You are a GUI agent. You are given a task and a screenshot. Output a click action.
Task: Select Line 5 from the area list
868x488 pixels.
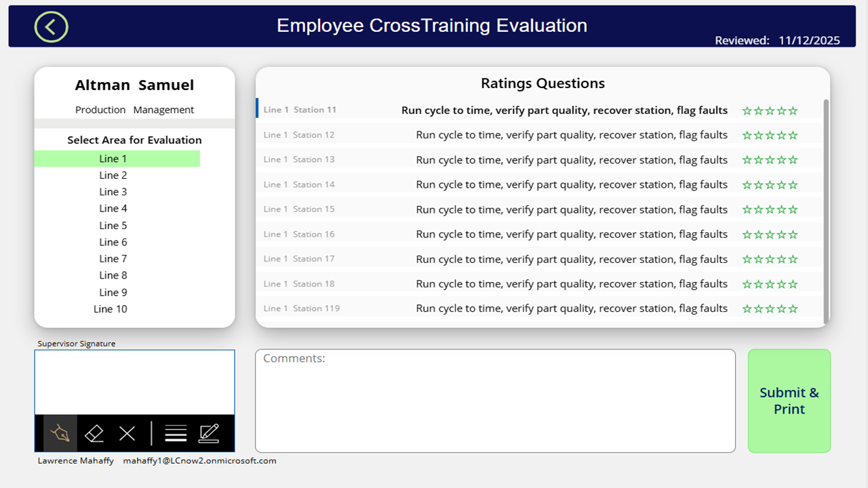pyautogui.click(x=113, y=225)
